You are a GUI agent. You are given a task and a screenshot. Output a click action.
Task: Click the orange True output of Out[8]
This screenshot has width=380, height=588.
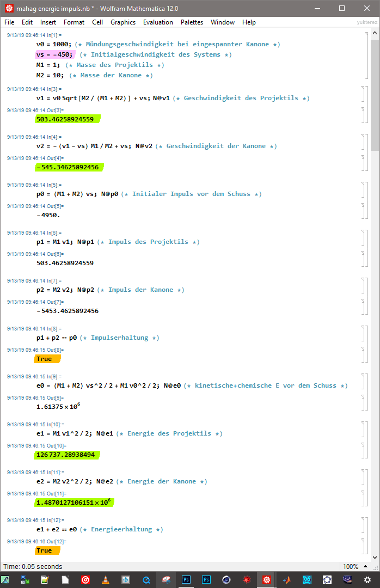44,359
